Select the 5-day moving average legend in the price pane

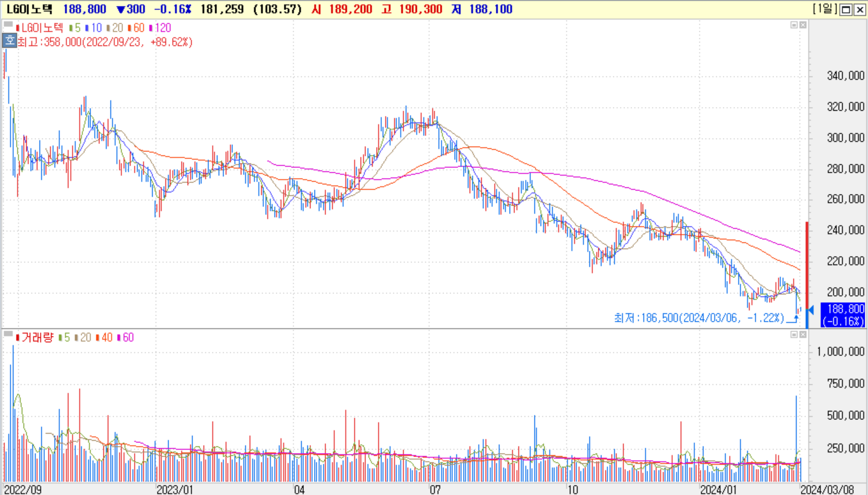point(75,28)
